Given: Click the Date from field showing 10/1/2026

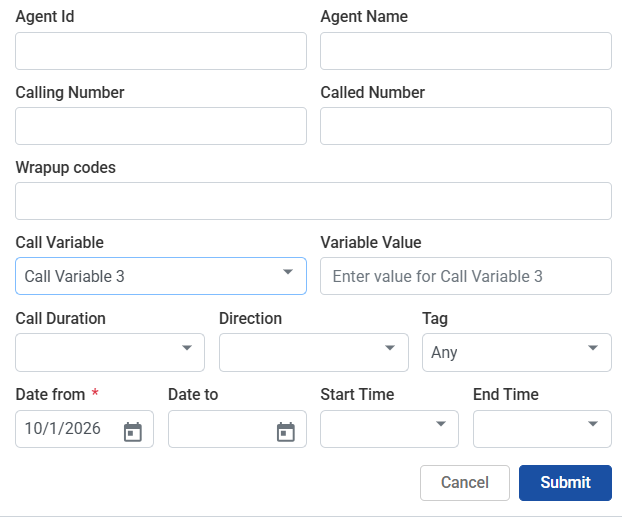Looking at the screenshot, I should click(84, 429).
